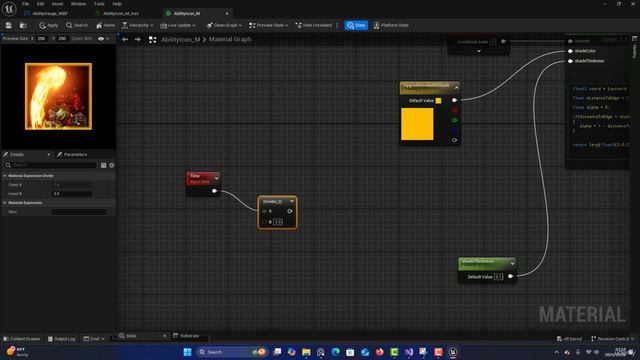This screenshot has width=640, height=360.
Task: Collapse the shadeThickness parameter node arrow
Action: (x=512, y=264)
